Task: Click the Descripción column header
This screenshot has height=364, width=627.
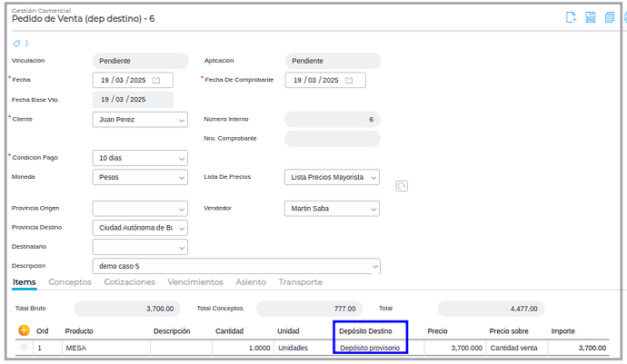Action: (x=172, y=331)
